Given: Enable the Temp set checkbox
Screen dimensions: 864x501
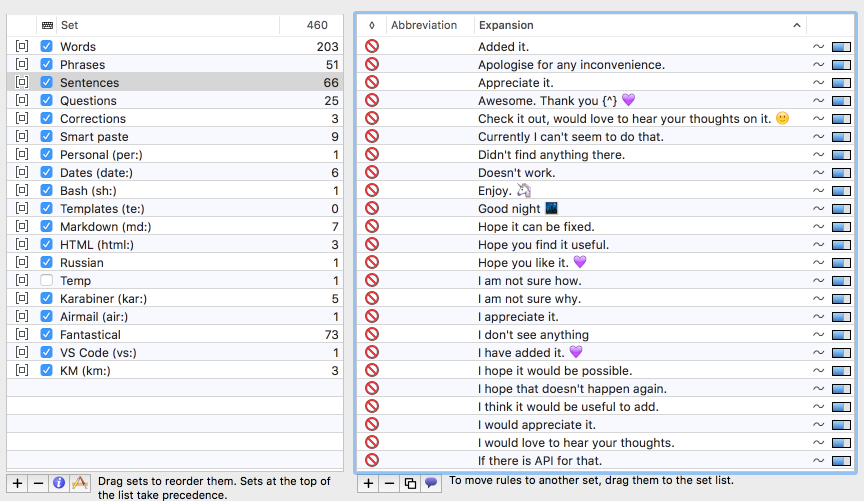Looking at the screenshot, I should [46, 281].
